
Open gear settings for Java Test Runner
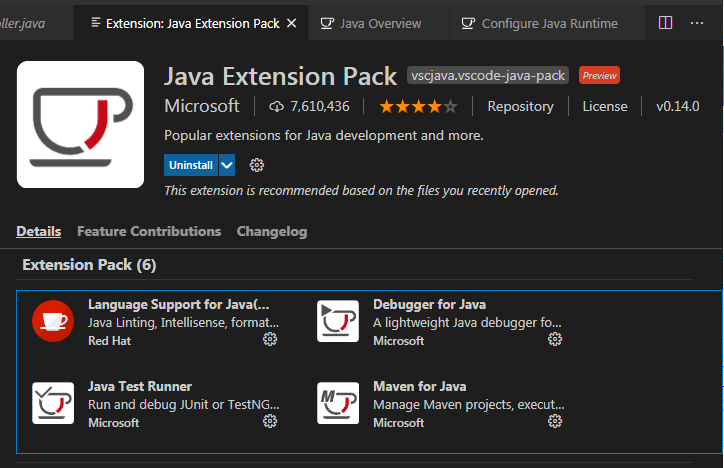[x=270, y=422]
